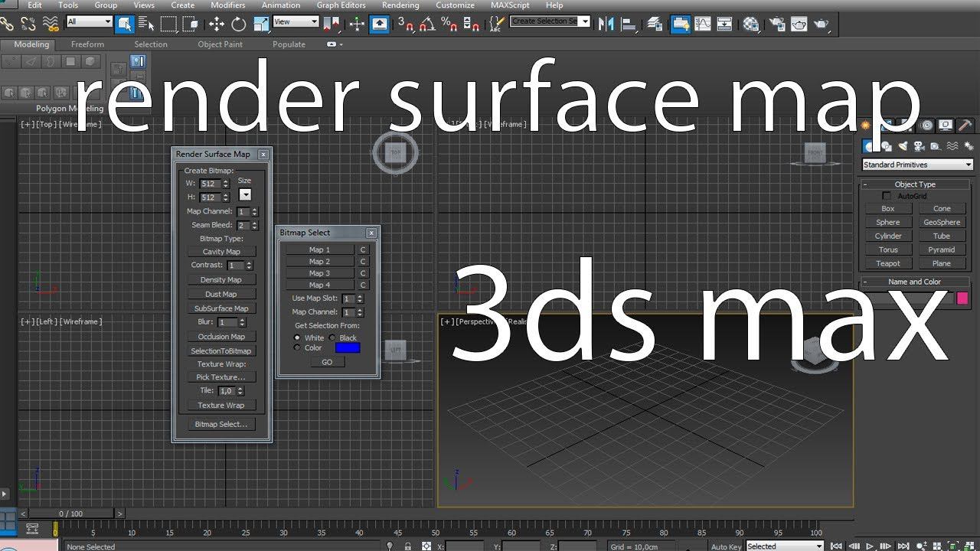Screen dimensions: 980x551
Task: Select Space Warps wave category icon
Action: click(x=952, y=146)
